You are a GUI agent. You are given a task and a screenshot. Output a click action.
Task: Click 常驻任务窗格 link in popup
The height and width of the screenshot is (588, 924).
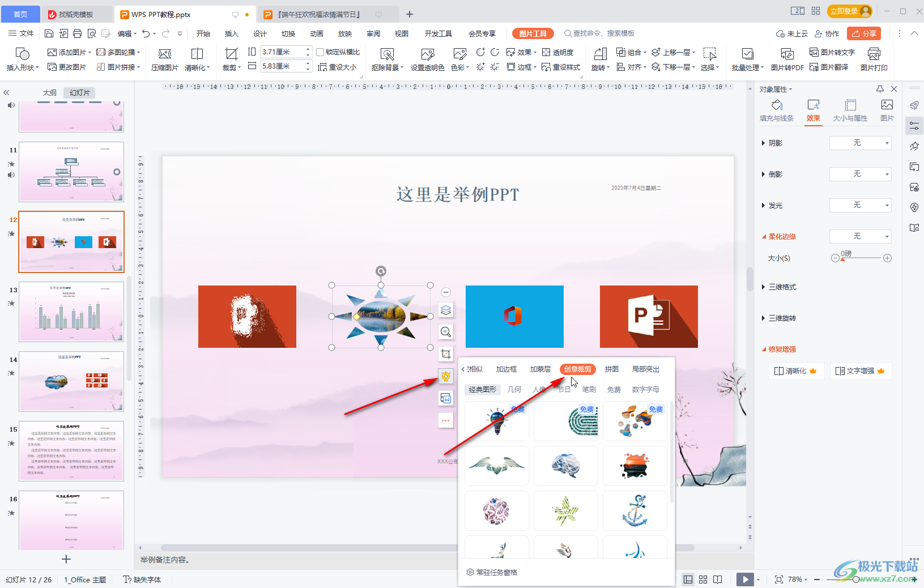coord(492,573)
